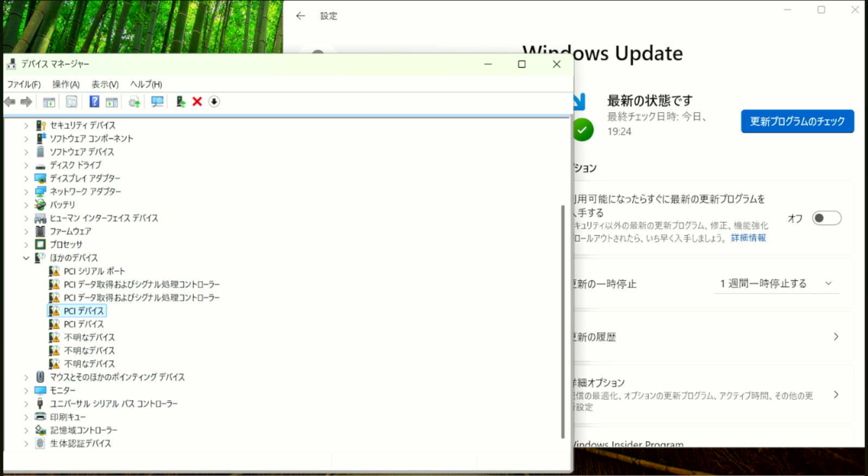
Task: Click the 印刷キュー printer icon
Action: tap(41, 417)
